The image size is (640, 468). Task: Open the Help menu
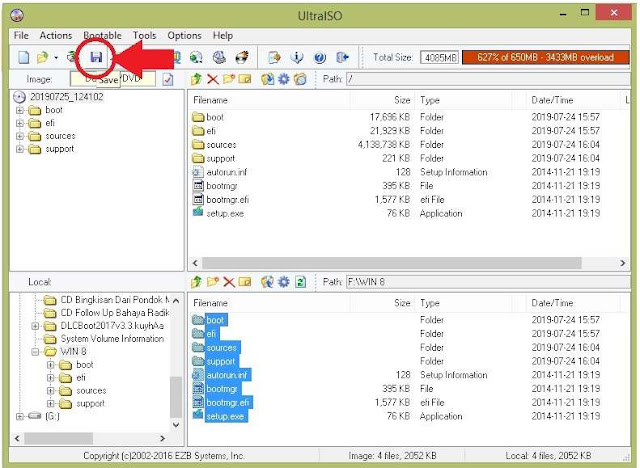(223, 35)
